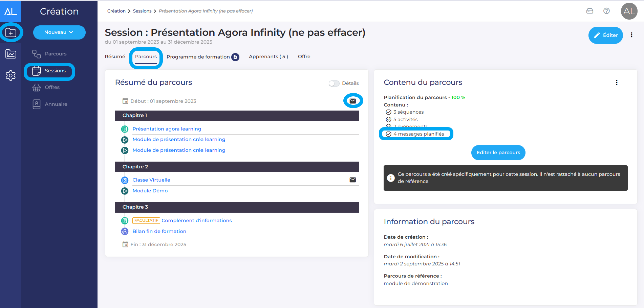Go to Annuaire in the sidebar
This screenshot has width=644, height=308.
tap(56, 104)
